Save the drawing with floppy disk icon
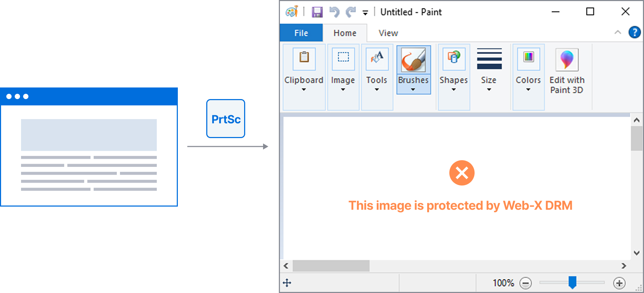The image size is (644, 293). pos(317,12)
